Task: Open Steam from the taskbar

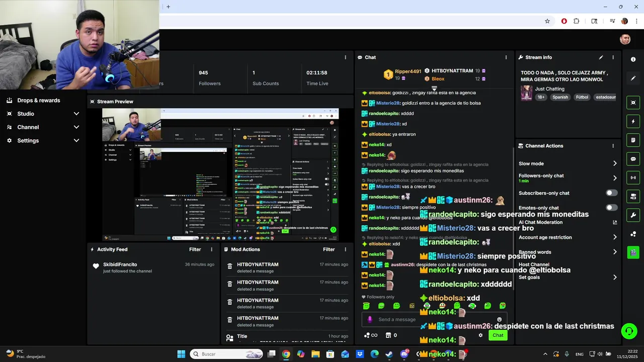Action: click(x=389, y=354)
